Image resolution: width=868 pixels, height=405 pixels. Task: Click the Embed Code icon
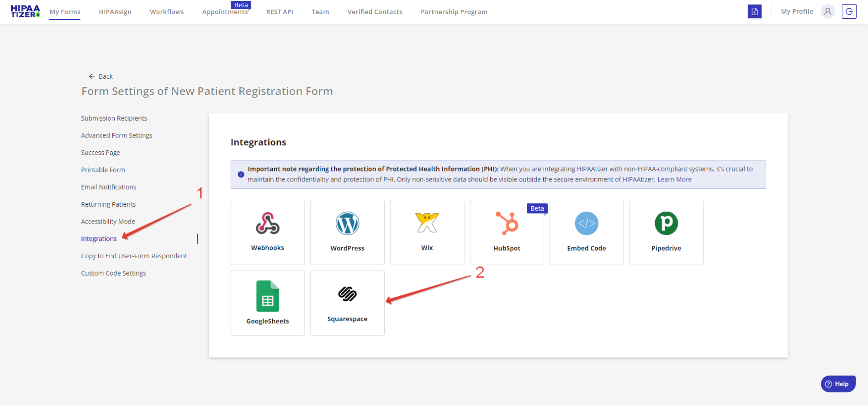(x=586, y=224)
